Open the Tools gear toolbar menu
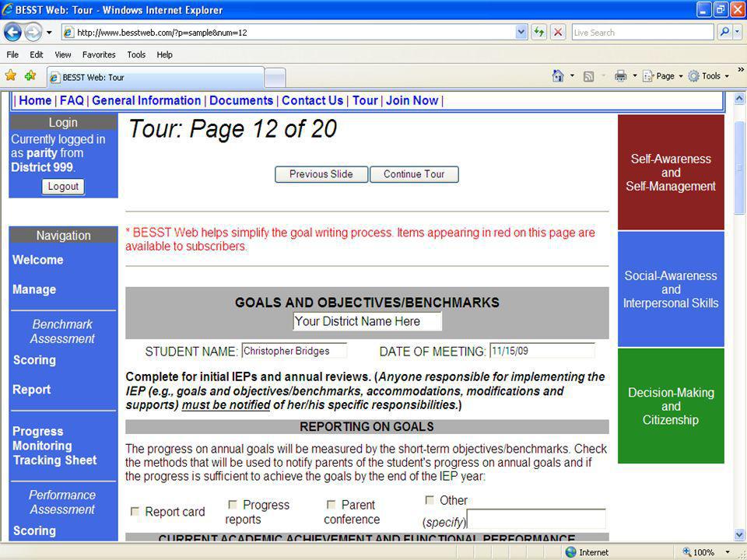Image resolution: width=747 pixels, height=560 pixels. 708,76
